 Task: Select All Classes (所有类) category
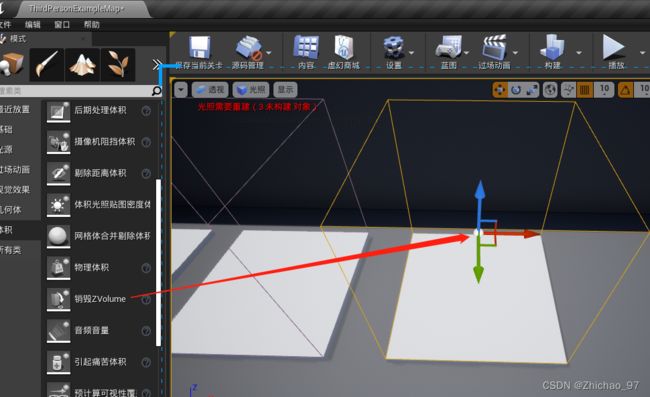pyautogui.click(x=11, y=250)
